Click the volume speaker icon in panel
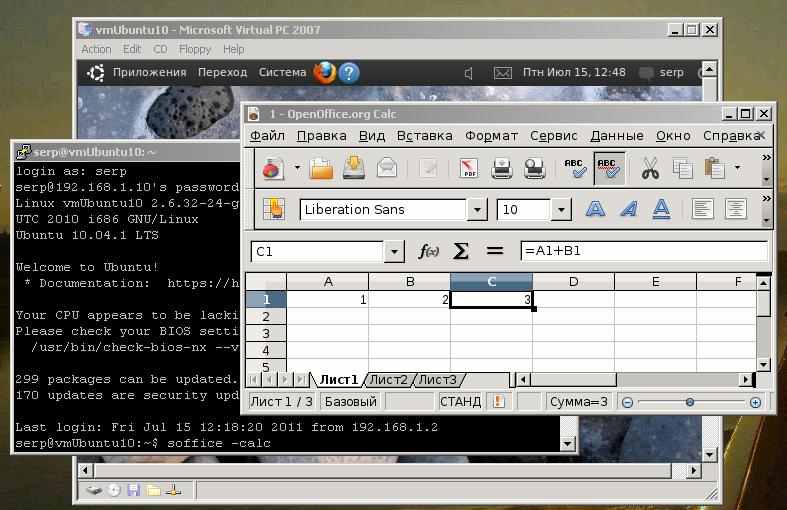 click(469, 74)
